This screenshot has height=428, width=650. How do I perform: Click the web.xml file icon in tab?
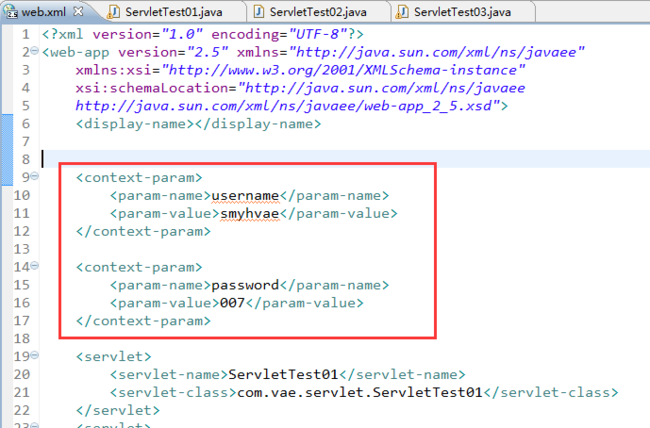coord(11,12)
